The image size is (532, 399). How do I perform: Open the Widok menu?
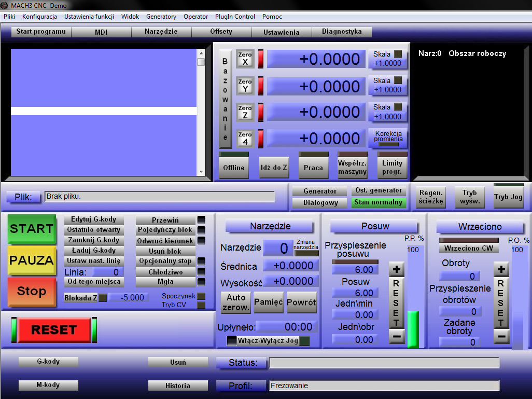tap(130, 16)
